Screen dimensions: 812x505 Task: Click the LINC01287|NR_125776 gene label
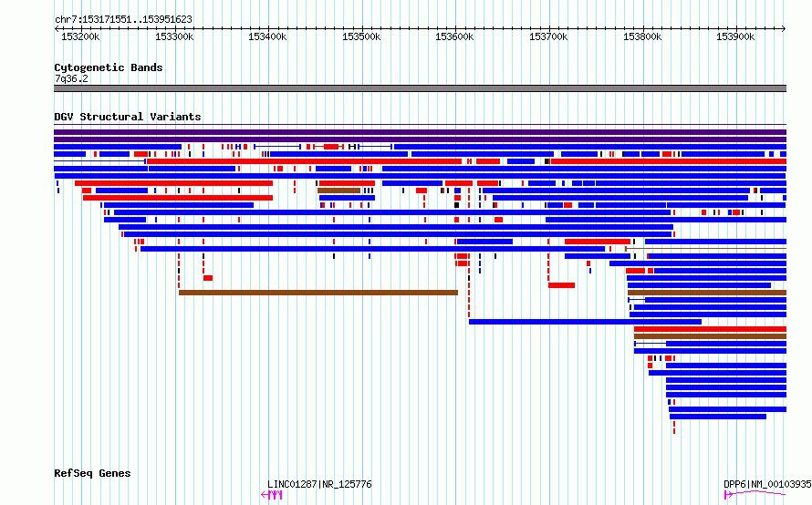(x=319, y=484)
